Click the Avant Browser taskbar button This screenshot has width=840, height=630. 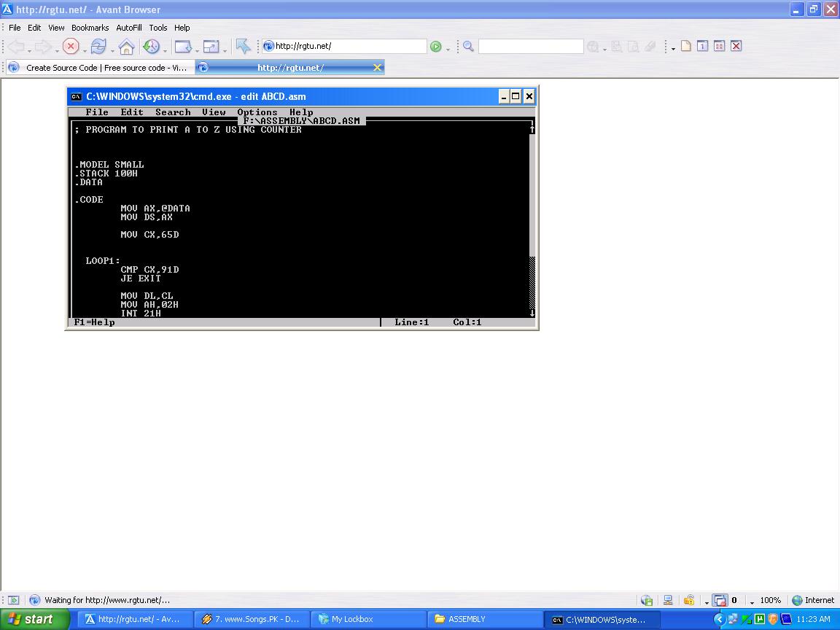pos(135,619)
